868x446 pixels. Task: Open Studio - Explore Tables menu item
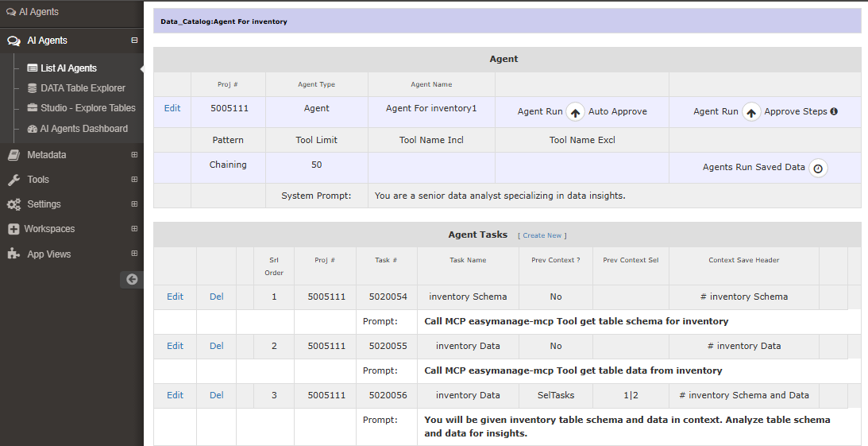[x=87, y=108]
